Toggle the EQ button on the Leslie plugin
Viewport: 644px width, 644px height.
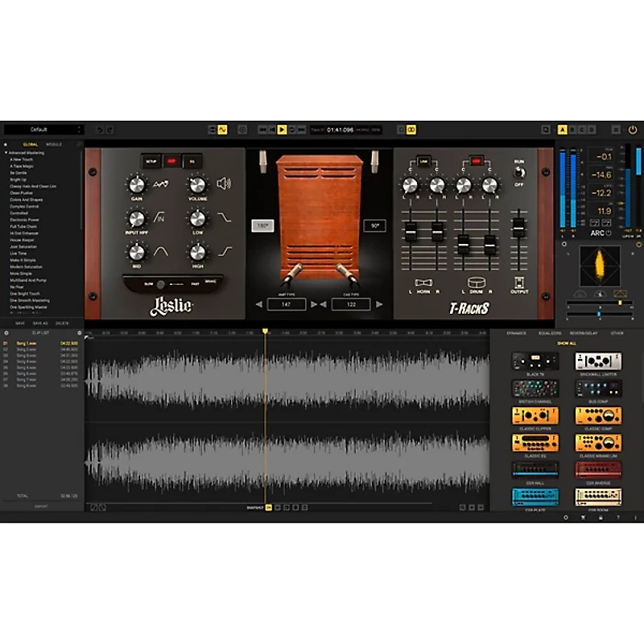coord(191,161)
